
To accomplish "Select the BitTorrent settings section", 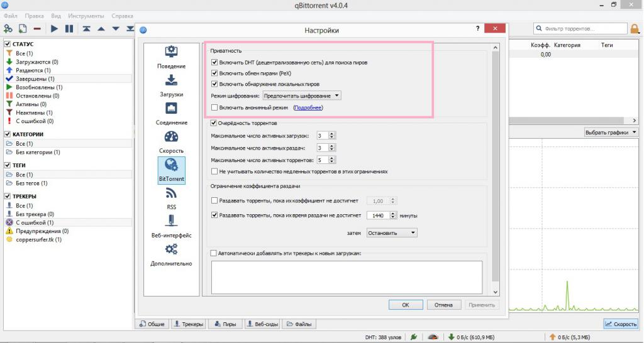I will coord(171,170).
